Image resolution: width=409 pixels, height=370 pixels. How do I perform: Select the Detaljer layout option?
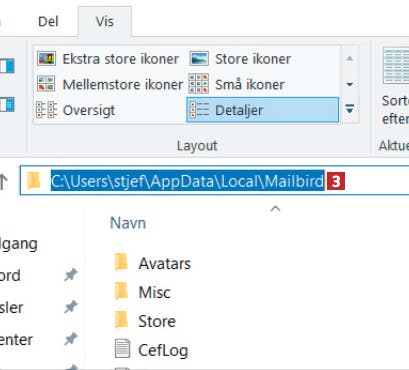263,110
